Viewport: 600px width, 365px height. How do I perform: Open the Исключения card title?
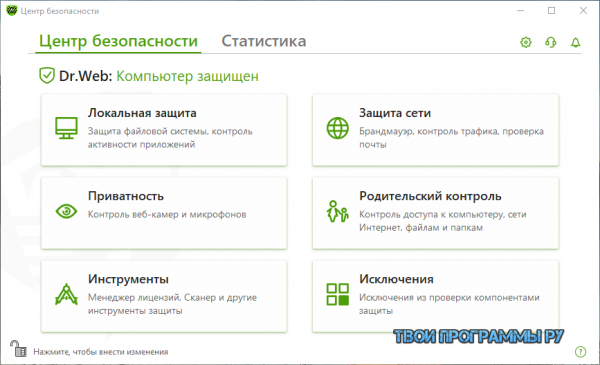(396, 279)
